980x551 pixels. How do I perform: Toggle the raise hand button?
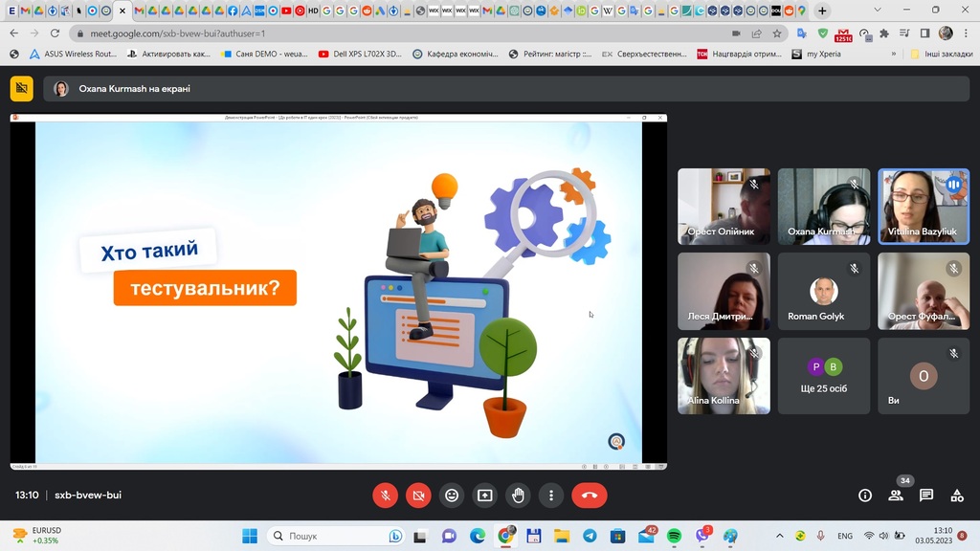[518, 496]
